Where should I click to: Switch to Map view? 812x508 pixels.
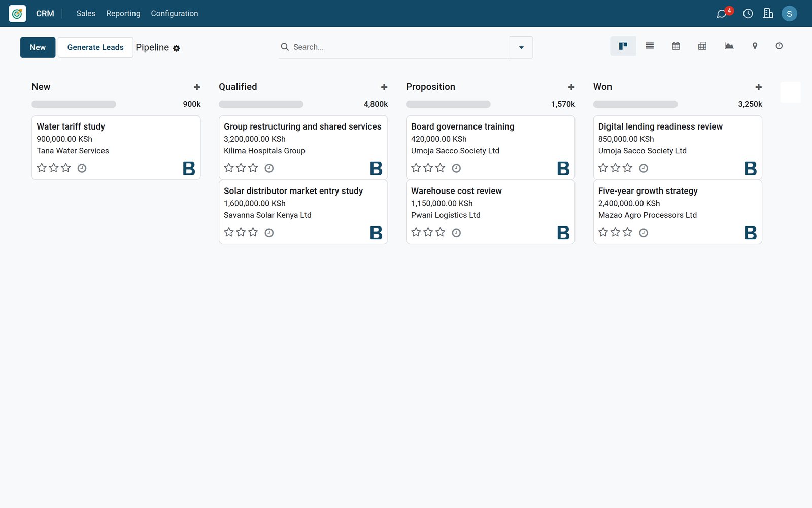[x=755, y=46]
